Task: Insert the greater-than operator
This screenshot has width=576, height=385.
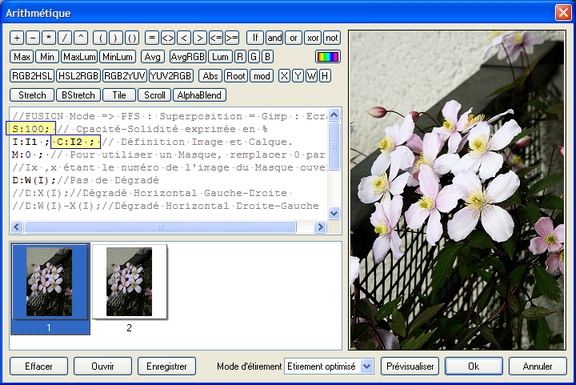Action: pyautogui.click(x=200, y=38)
